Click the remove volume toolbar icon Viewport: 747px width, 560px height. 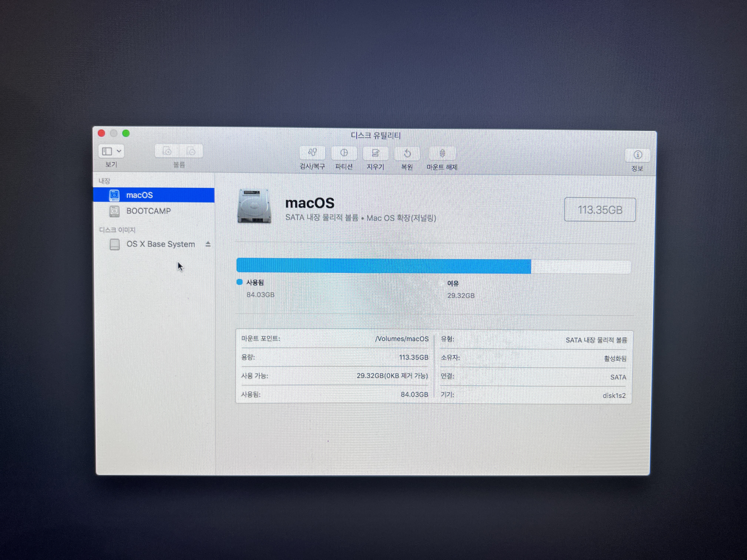point(191,151)
